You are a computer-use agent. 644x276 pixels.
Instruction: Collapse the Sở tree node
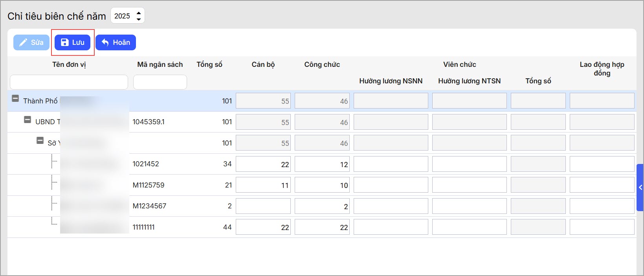pyautogui.click(x=40, y=141)
